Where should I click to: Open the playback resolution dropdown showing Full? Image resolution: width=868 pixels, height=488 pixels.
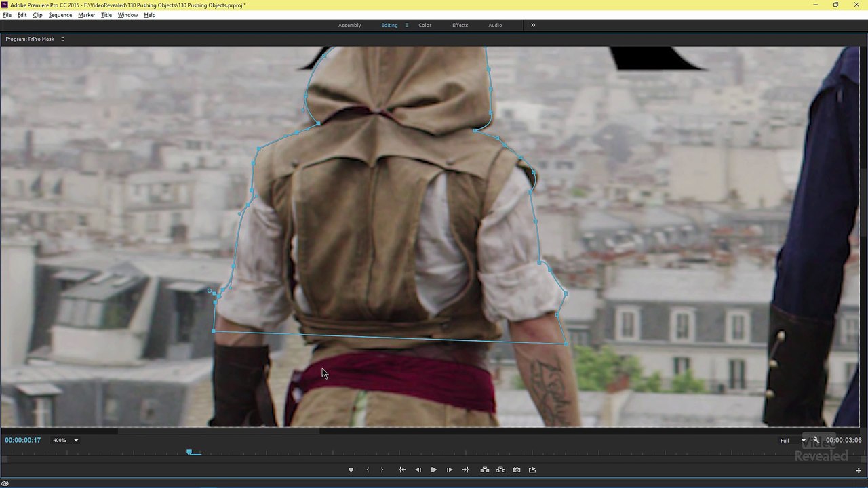[x=792, y=441]
